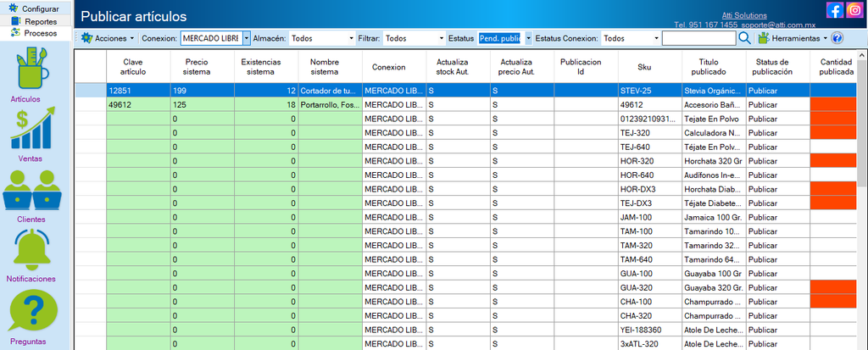Open the Procesos menu
Screen dimensions: 868x350
pos(41,33)
